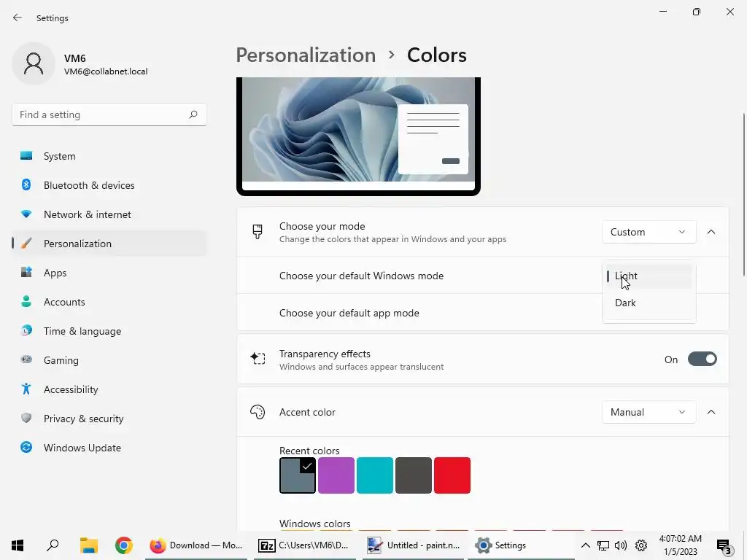Click the Gaming controller icon
This screenshot has height=560, width=747.
(x=26, y=359)
